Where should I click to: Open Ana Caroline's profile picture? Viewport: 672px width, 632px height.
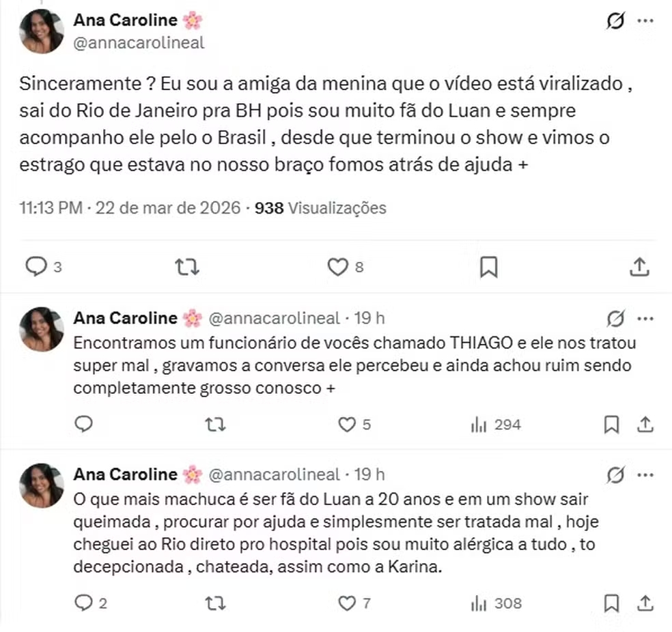coord(41,31)
